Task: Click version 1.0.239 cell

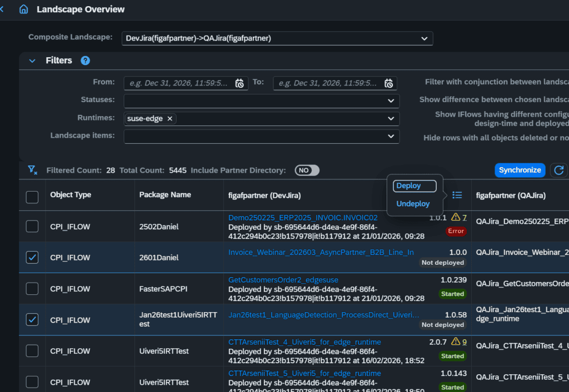Action: [x=453, y=280]
